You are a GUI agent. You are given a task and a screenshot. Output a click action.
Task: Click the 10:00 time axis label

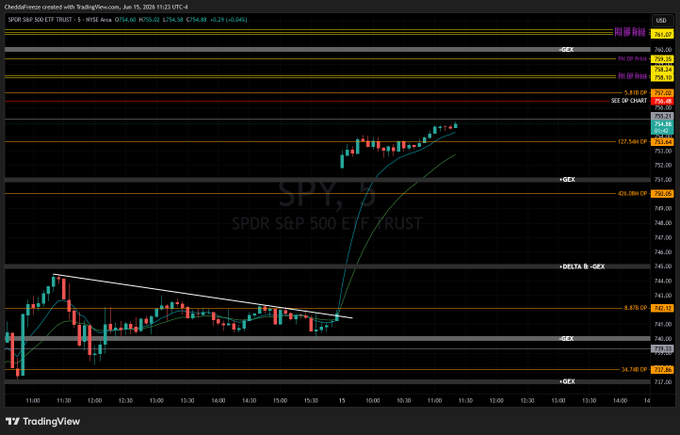pos(373,400)
